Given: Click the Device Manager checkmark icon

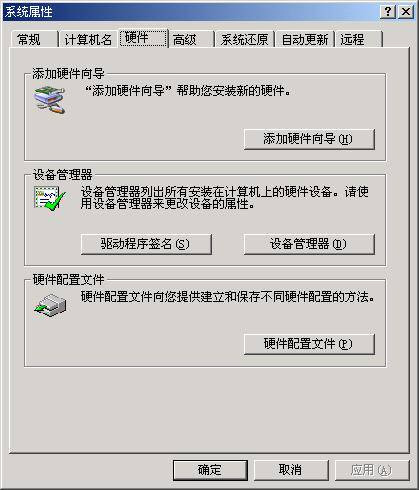Looking at the screenshot, I should [x=49, y=198].
